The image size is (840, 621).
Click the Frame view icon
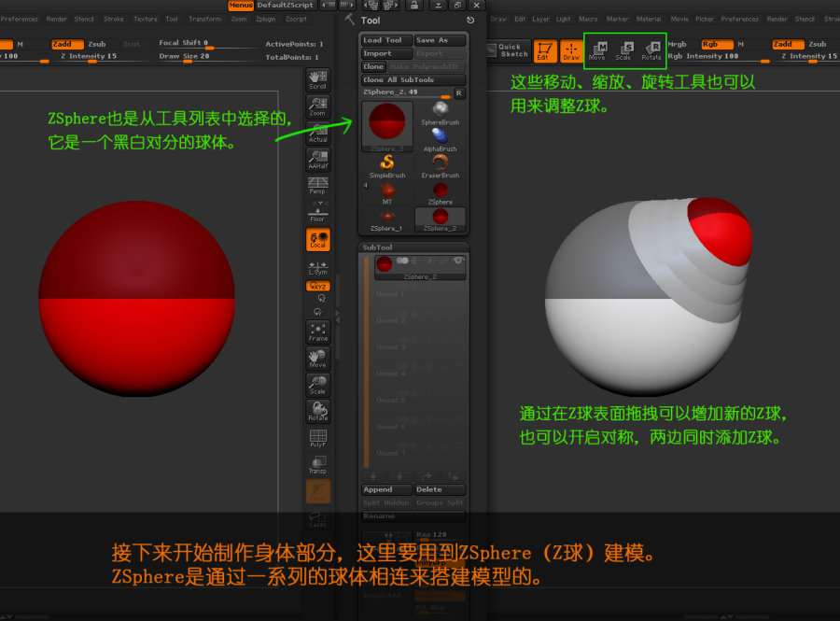tap(317, 332)
